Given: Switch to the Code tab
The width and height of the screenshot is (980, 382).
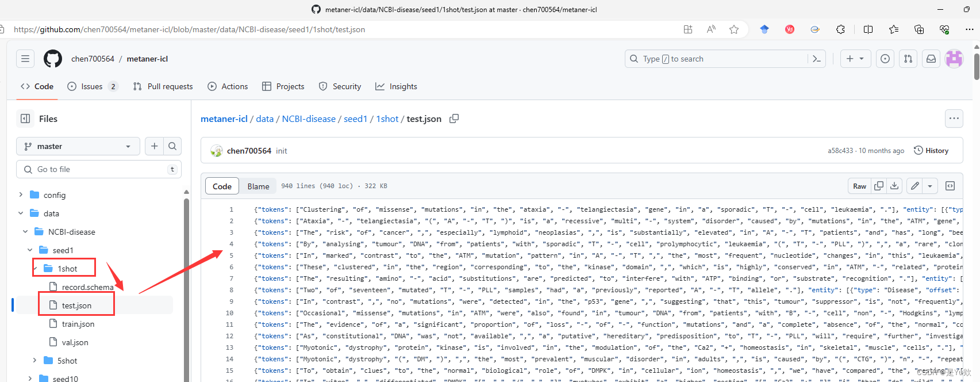Looking at the screenshot, I should pyautogui.click(x=37, y=86).
